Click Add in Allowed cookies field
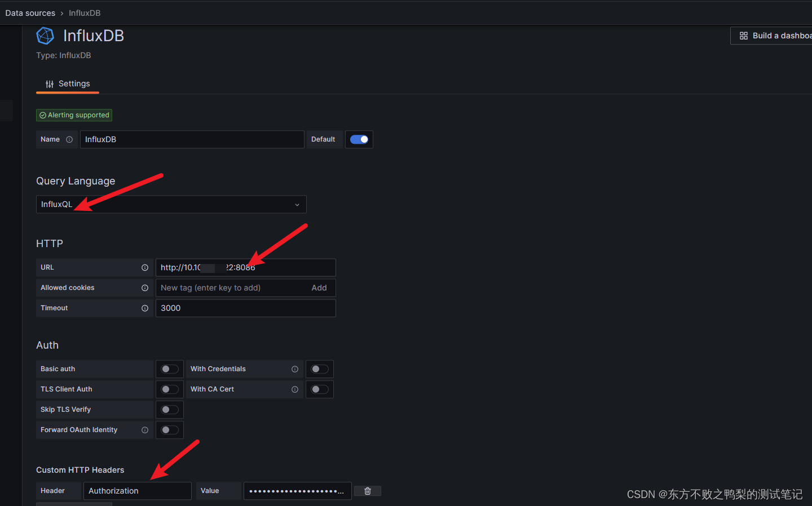The height and width of the screenshot is (506, 812). [319, 288]
